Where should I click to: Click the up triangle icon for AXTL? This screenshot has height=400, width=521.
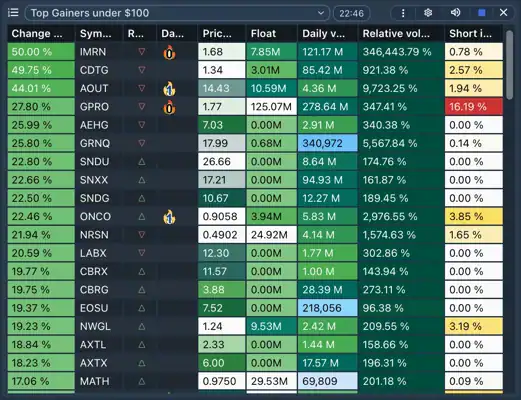(x=142, y=344)
